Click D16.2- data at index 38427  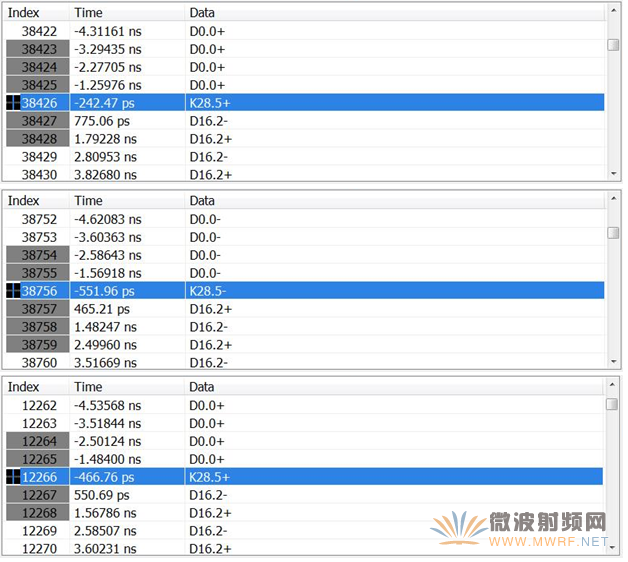208,121
